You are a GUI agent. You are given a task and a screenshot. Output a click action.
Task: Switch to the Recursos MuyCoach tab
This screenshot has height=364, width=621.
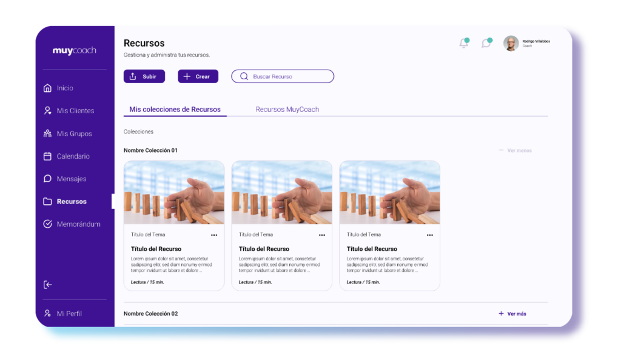click(x=287, y=110)
